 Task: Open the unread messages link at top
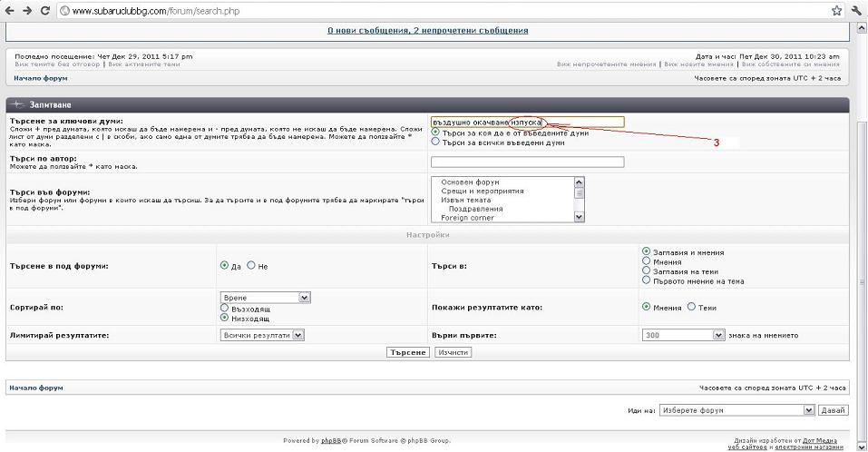click(x=427, y=31)
